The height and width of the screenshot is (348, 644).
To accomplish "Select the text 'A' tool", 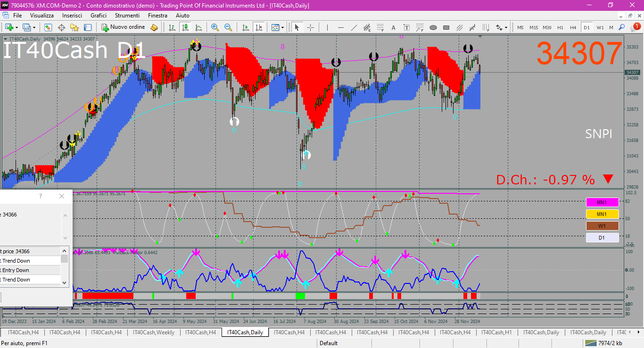I will click(394, 27).
